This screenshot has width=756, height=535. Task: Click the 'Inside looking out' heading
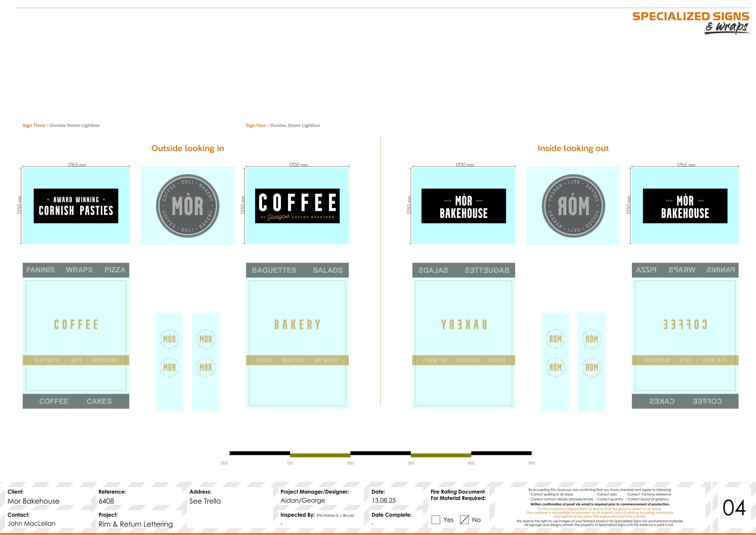pos(573,148)
